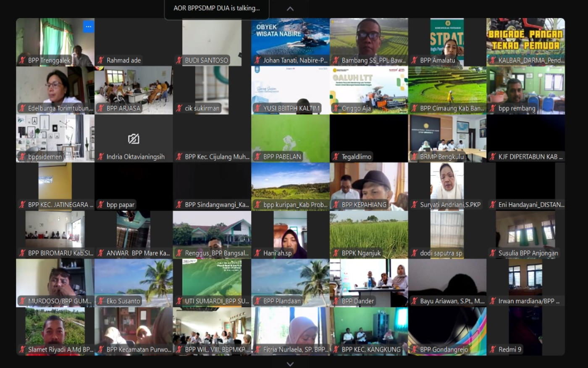Screen dimensions: 588x368
Task: Click the muted mic icon next to Eko Susanto
Action: [x=101, y=301]
